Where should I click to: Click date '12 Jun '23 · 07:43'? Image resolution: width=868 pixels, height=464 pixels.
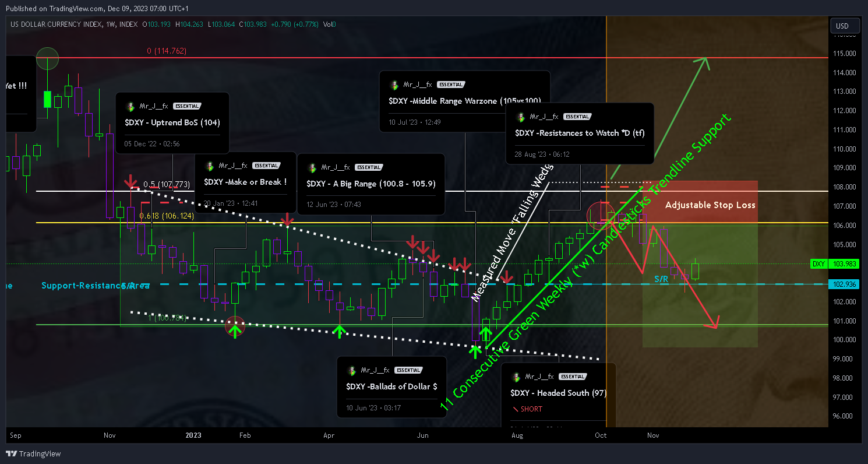334,205
